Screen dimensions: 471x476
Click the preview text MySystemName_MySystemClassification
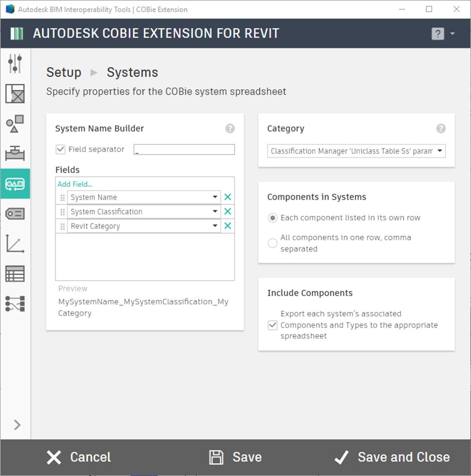click(143, 307)
